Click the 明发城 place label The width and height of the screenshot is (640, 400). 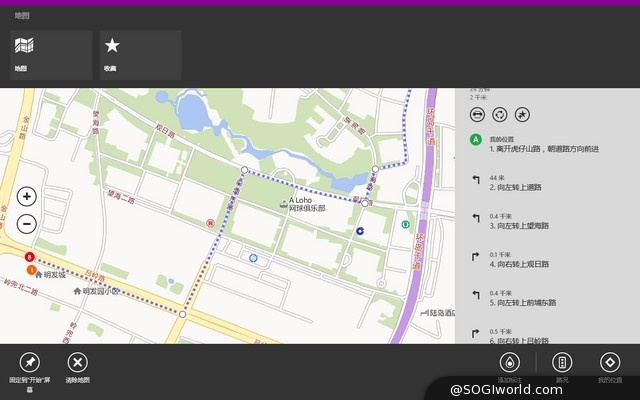[55, 275]
